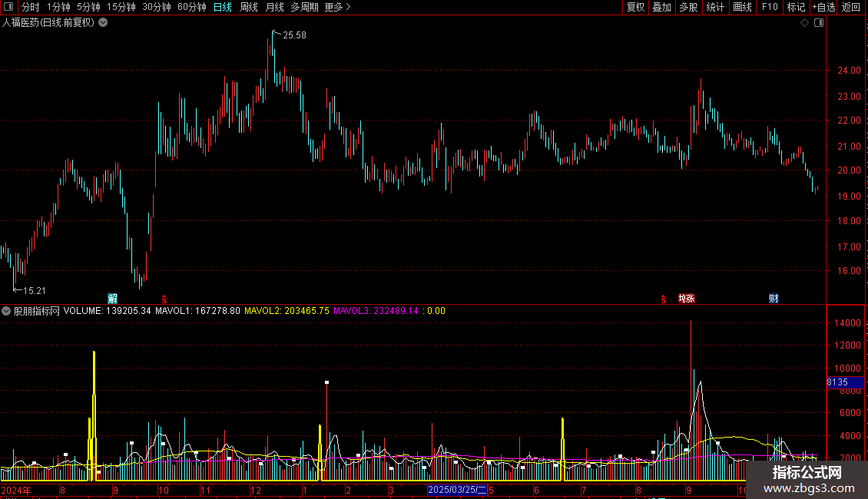Click the 14000 volume axis label
Viewport: 868px width, 499px height.
[x=849, y=322]
